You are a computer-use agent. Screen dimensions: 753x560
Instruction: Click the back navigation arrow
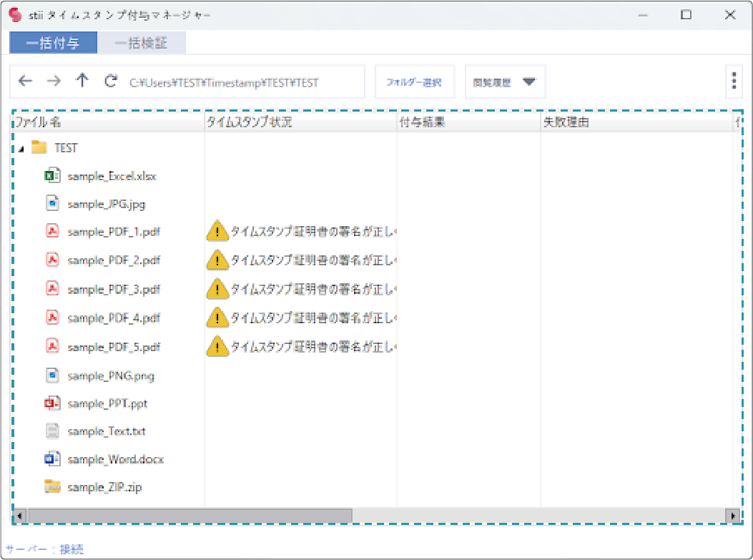click(x=25, y=82)
